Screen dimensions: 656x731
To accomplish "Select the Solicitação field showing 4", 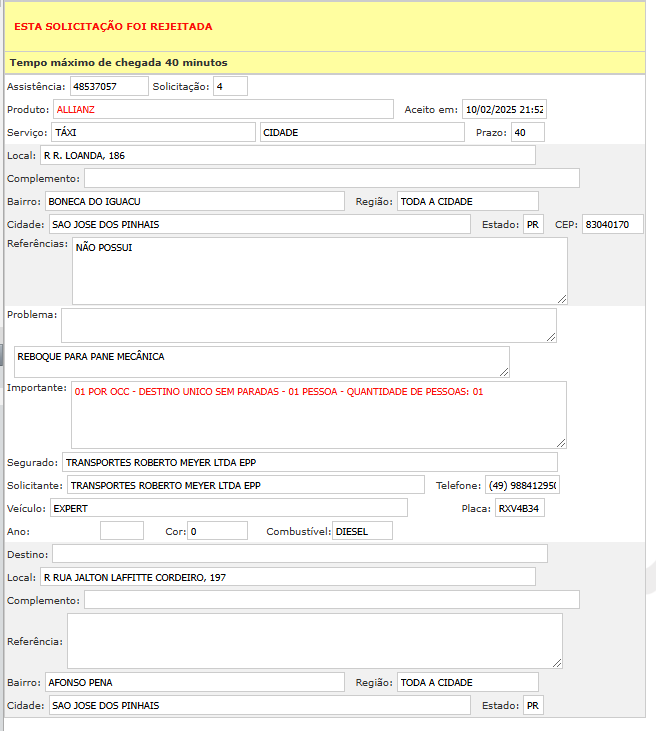I will click(230, 87).
